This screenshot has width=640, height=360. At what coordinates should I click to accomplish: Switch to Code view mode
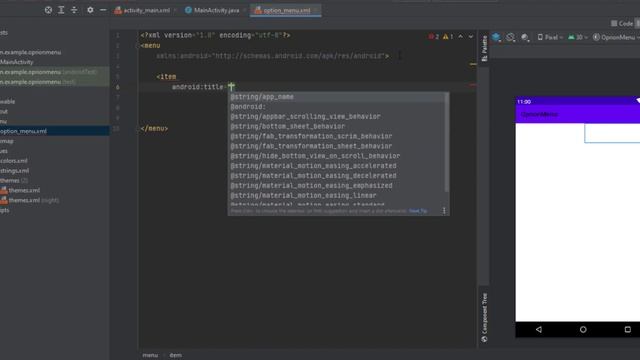[x=622, y=24]
